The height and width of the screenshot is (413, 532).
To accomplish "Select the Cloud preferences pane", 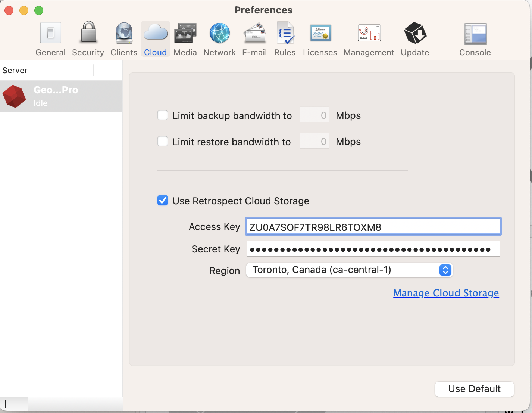I will [156, 39].
